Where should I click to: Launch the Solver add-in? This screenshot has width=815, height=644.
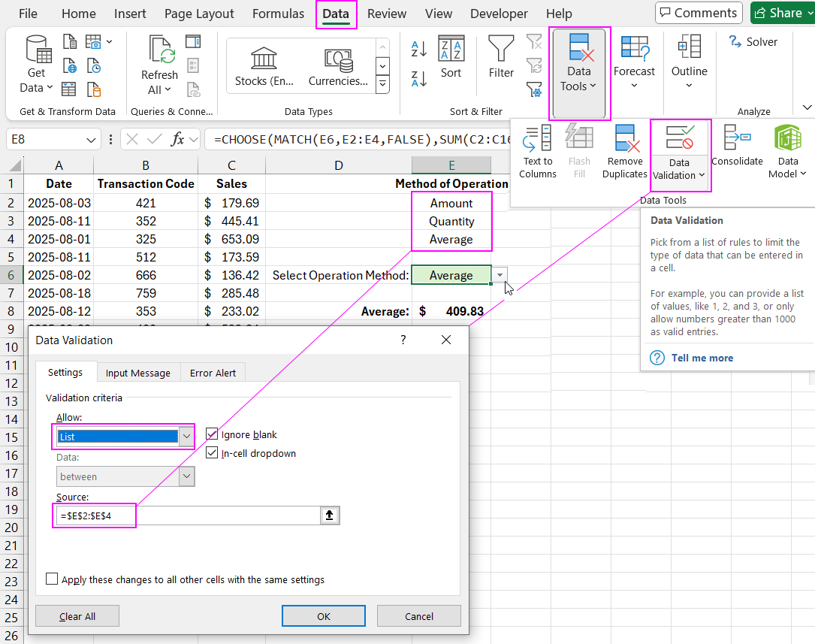pyautogui.click(x=753, y=42)
